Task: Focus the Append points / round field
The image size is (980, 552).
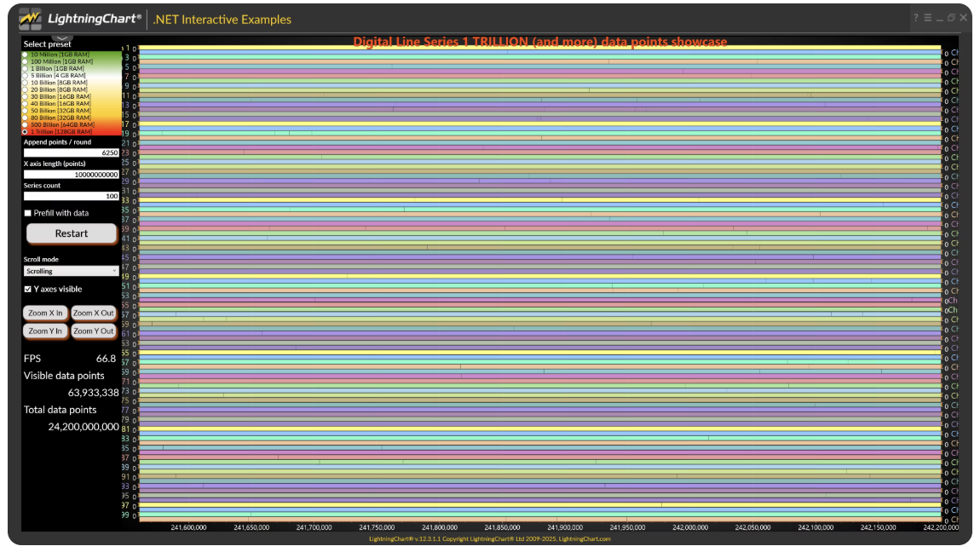Action: pos(72,152)
